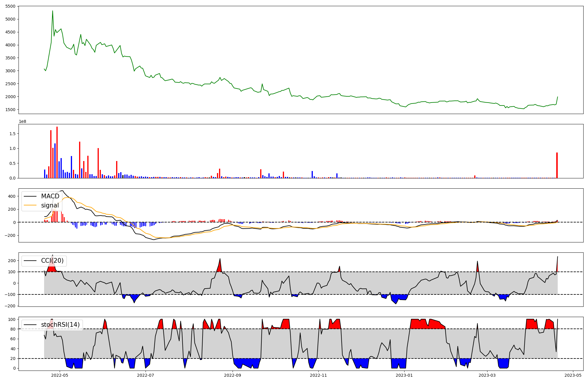This screenshot has height=382, width=588.
Task: Select the orange signal line sample in legend
Action: tap(30, 205)
